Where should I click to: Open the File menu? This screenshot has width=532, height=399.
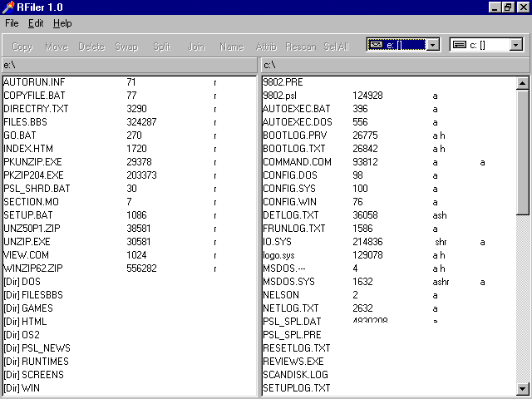pyautogui.click(x=12, y=23)
